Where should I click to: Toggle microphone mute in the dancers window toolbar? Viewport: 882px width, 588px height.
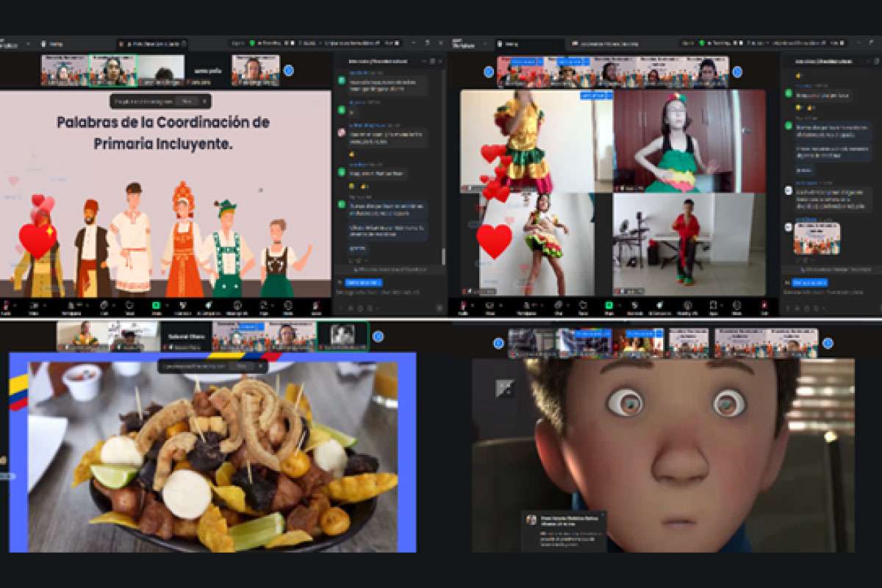(464, 304)
